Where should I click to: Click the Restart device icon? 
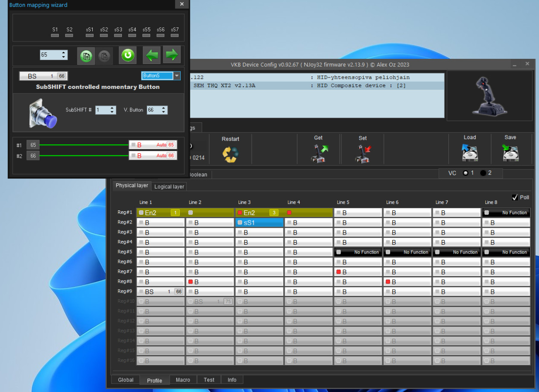230,154
